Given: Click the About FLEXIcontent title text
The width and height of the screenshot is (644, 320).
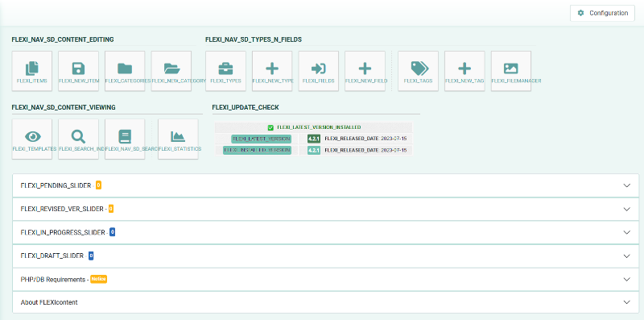Looking at the screenshot, I should [49, 302].
